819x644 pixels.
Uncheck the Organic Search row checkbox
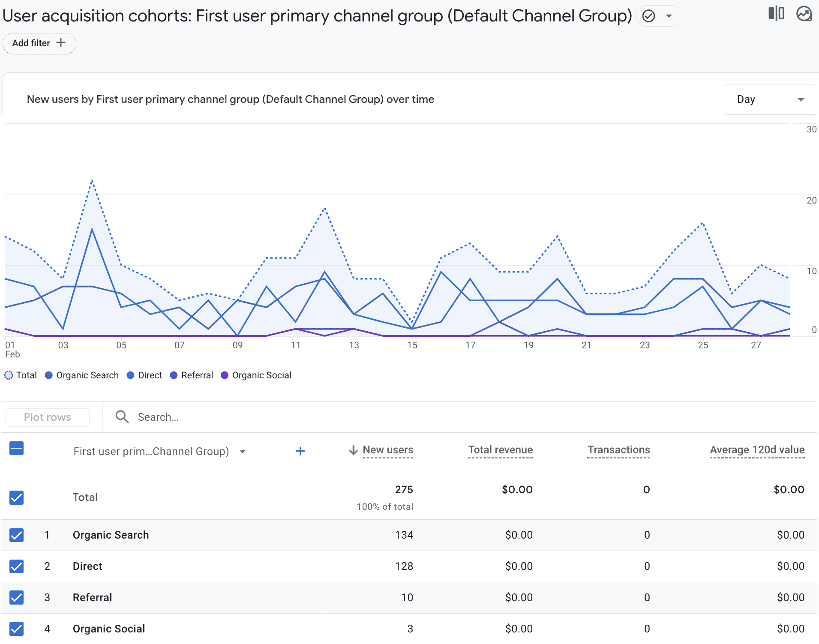(x=17, y=535)
